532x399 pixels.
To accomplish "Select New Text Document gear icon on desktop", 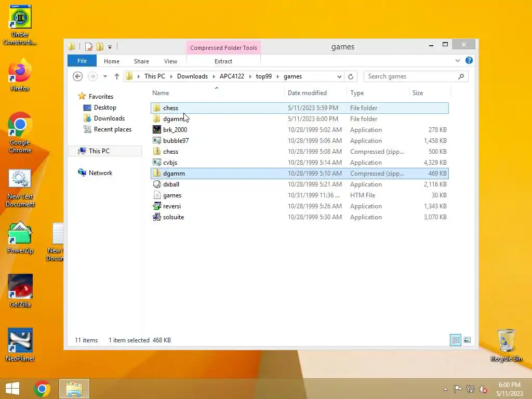I will (x=20, y=188).
